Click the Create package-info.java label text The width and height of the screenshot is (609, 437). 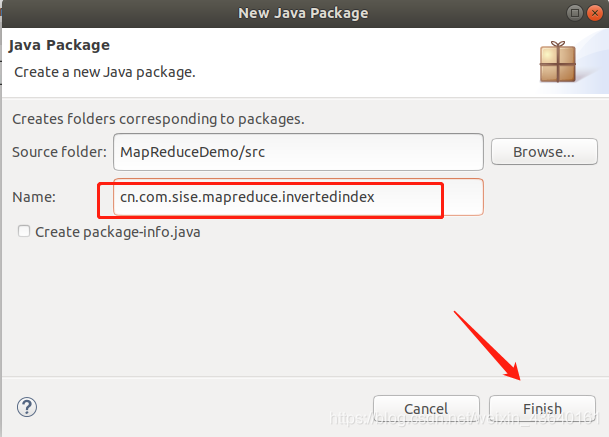(x=118, y=232)
